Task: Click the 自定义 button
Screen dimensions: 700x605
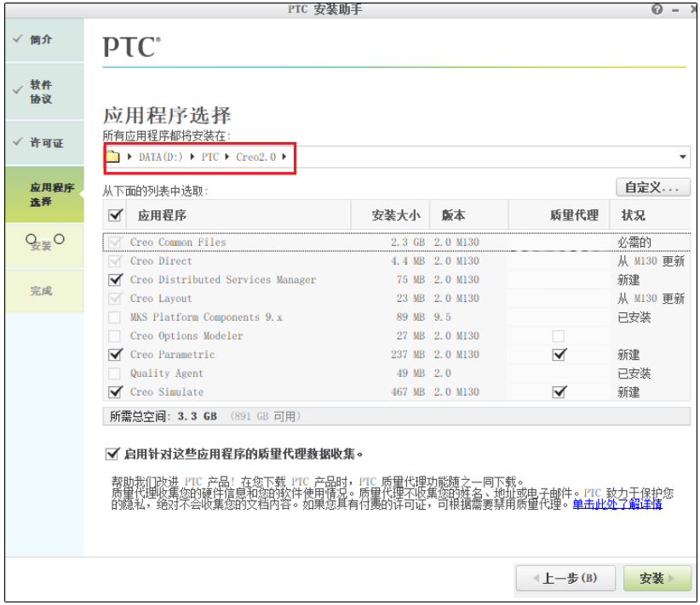Action: click(x=652, y=187)
